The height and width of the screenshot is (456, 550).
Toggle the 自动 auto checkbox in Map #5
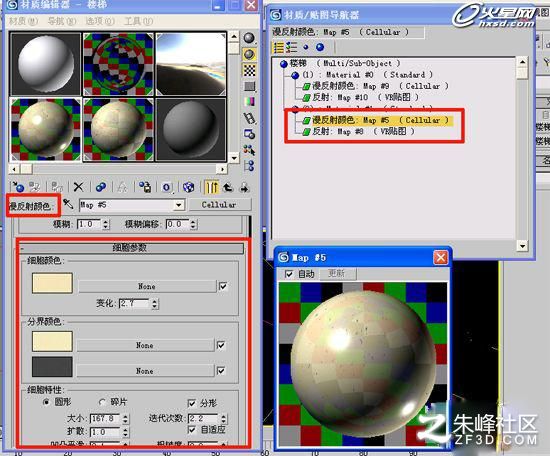[x=289, y=274]
